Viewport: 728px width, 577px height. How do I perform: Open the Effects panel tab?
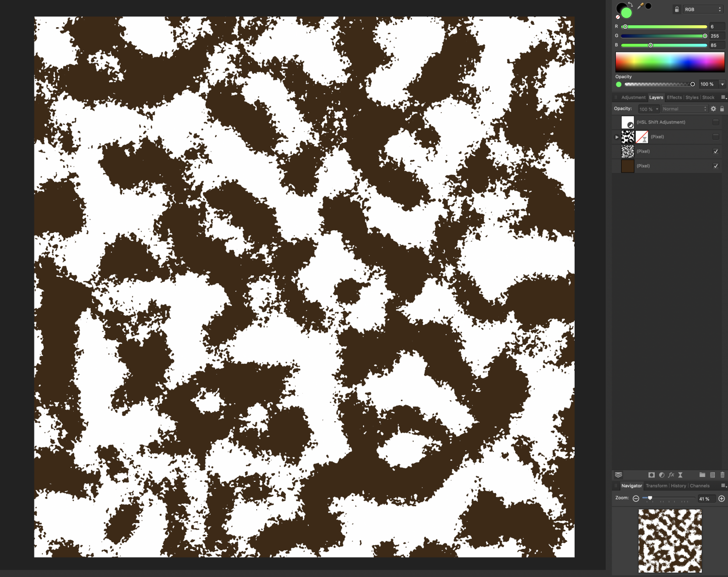(x=674, y=97)
